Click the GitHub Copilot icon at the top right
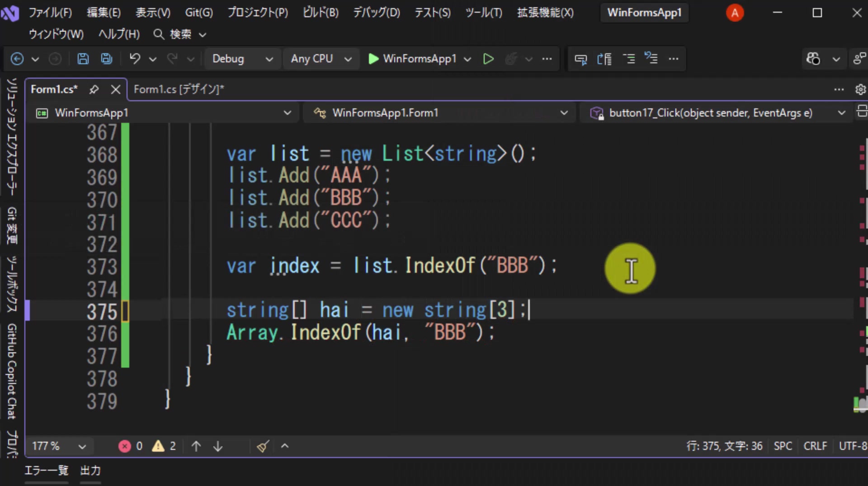 [x=813, y=59]
